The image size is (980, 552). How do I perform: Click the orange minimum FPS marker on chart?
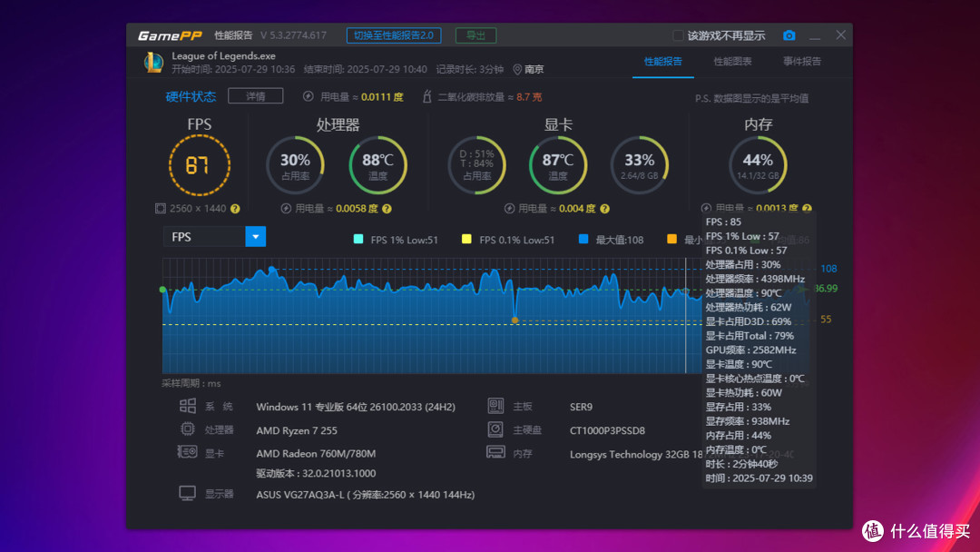(515, 320)
